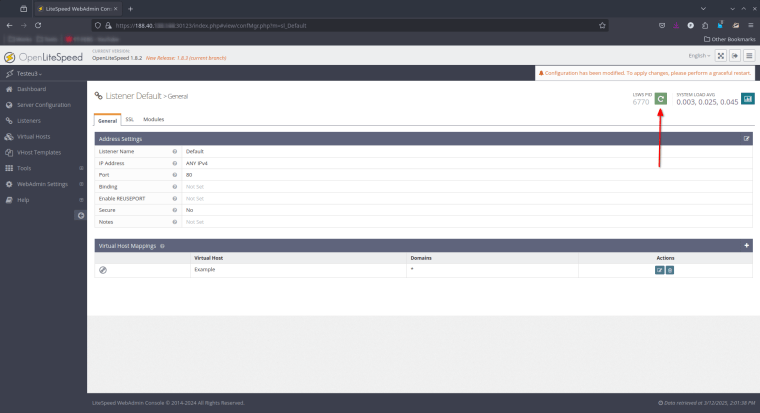Click the Secure value No
This screenshot has height=413, width=760.
(190, 210)
